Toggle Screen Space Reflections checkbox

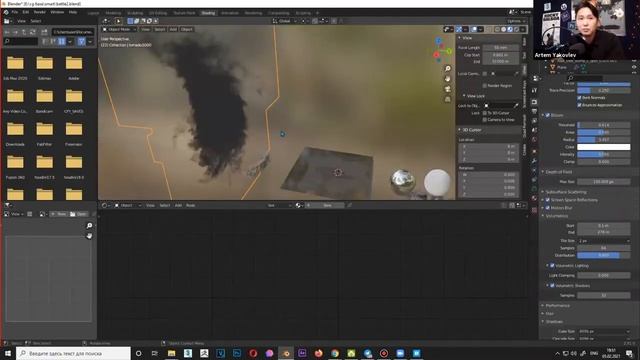[548, 200]
